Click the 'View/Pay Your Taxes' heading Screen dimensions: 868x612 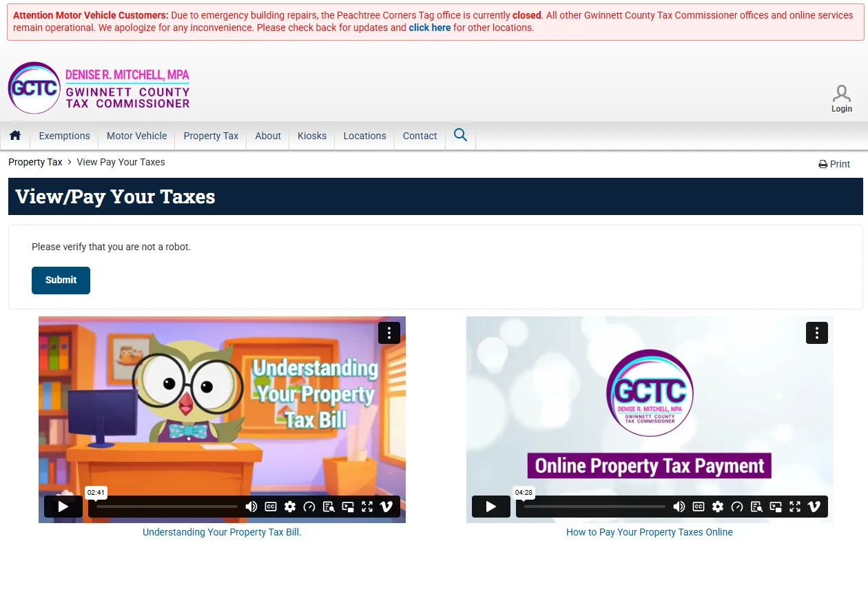[115, 196]
